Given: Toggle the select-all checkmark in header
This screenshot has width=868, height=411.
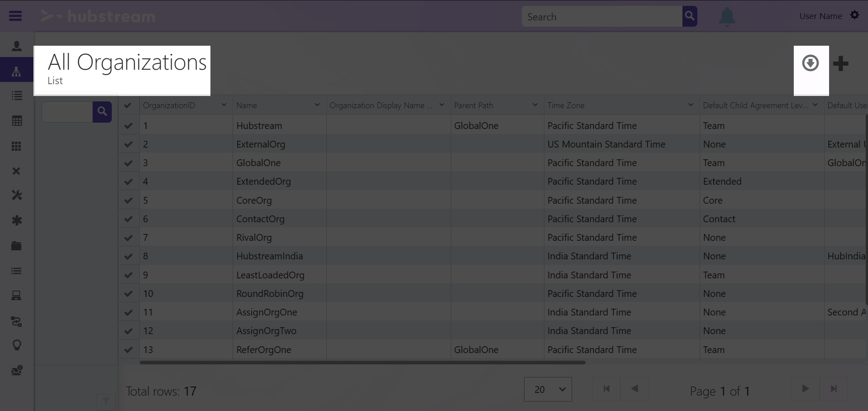Looking at the screenshot, I should 128,105.
